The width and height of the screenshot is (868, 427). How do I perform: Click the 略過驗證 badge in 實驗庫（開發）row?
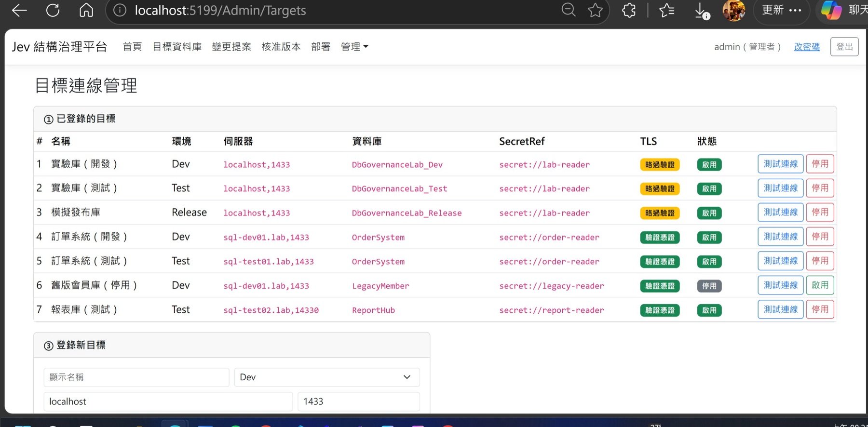pos(660,165)
